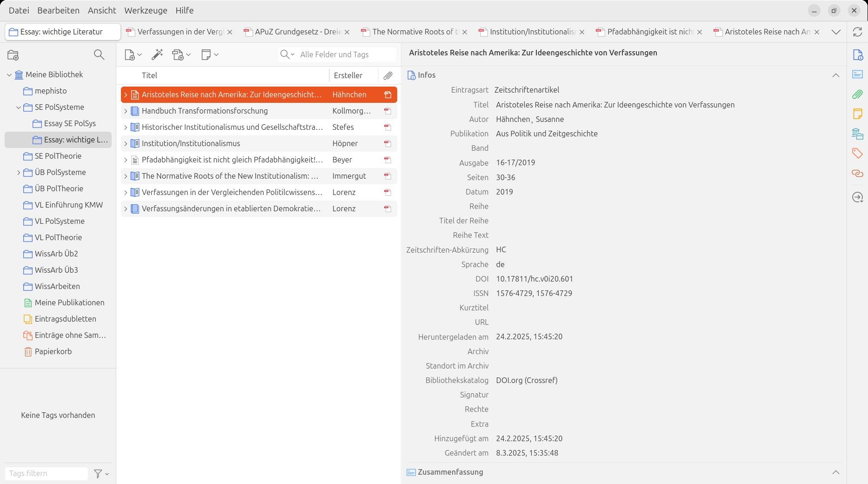Screen dimensions: 868x484
Task: Close the Pfadabhängigkeit tab
Action: (x=699, y=32)
